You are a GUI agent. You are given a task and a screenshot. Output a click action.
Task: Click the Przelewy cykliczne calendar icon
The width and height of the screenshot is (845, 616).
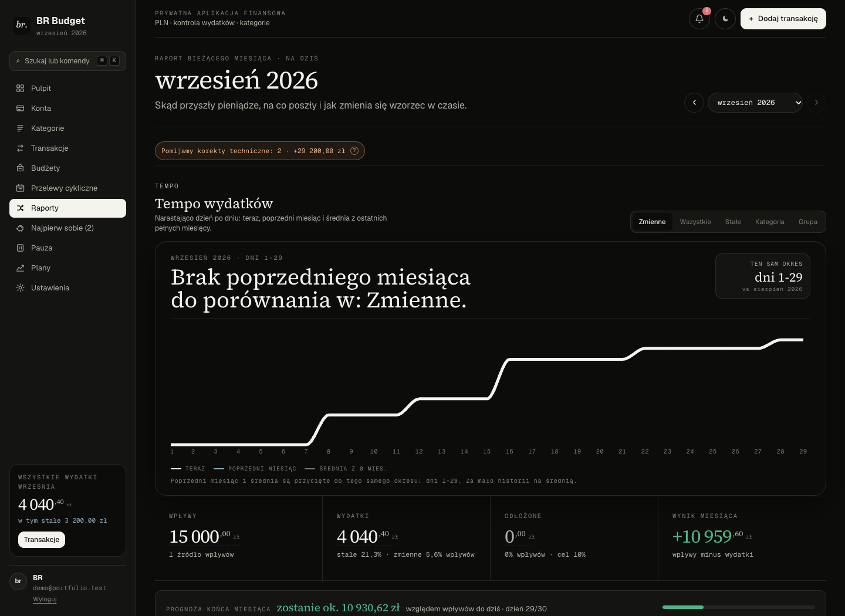[20, 188]
